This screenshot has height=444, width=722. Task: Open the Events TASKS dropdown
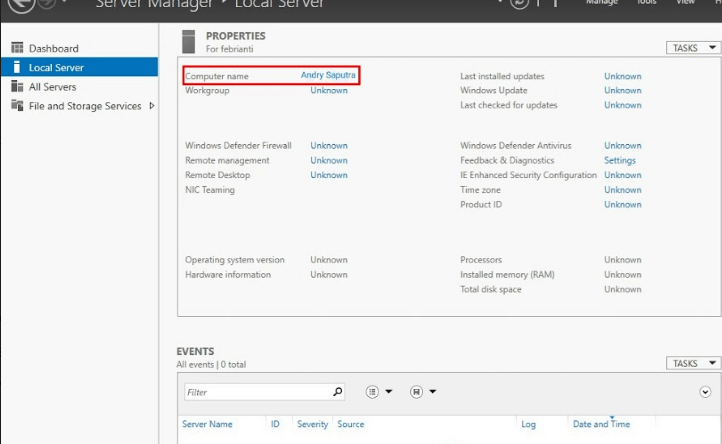coord(691,364)
